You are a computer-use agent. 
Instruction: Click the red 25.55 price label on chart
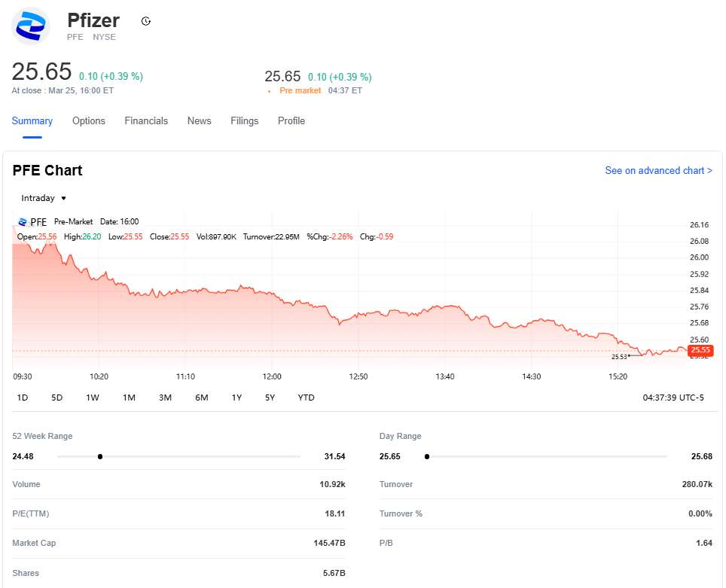coord(700,350)
